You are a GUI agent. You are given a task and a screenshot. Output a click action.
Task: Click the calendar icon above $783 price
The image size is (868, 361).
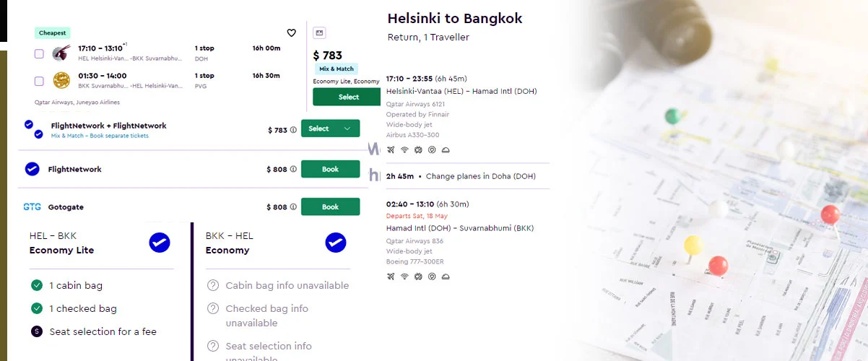320,32
